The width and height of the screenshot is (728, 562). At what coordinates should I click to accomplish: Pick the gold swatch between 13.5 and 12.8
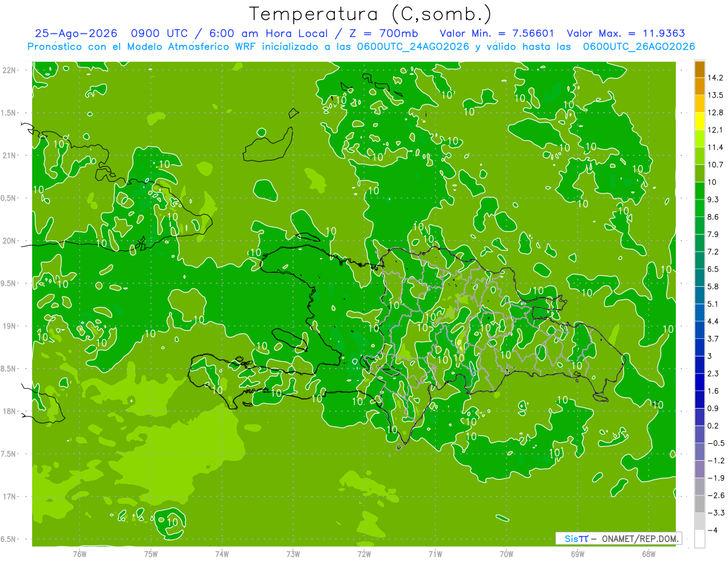point(699,104)
